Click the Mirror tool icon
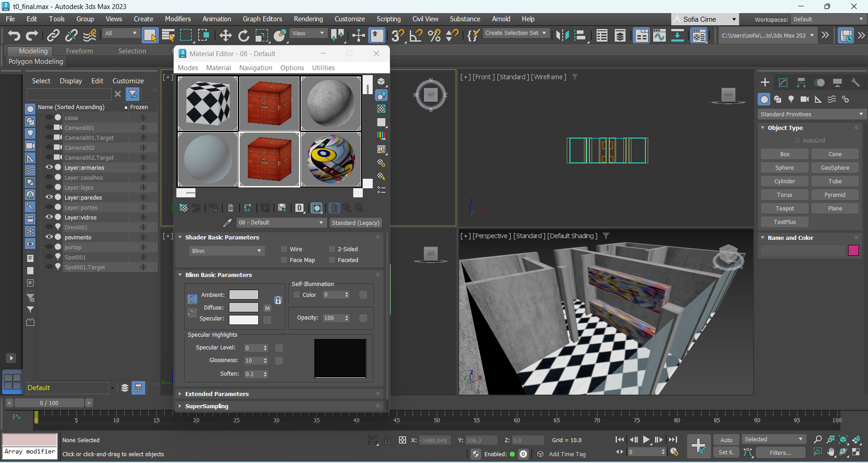 click(562, 35)
